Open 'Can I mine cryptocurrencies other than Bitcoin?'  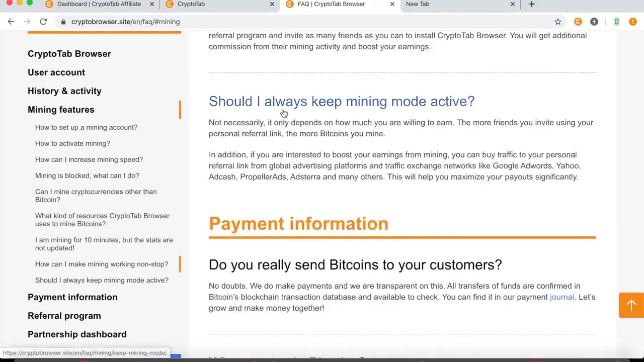click(96, 196)
